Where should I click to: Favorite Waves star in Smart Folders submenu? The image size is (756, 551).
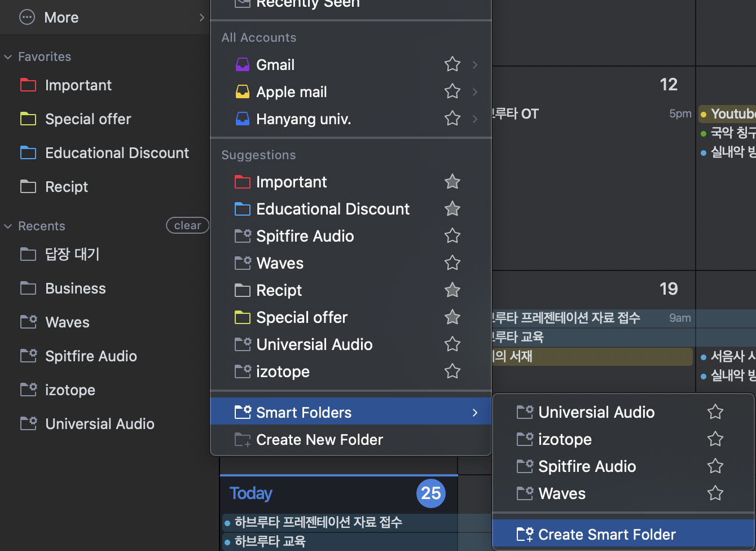715,493
